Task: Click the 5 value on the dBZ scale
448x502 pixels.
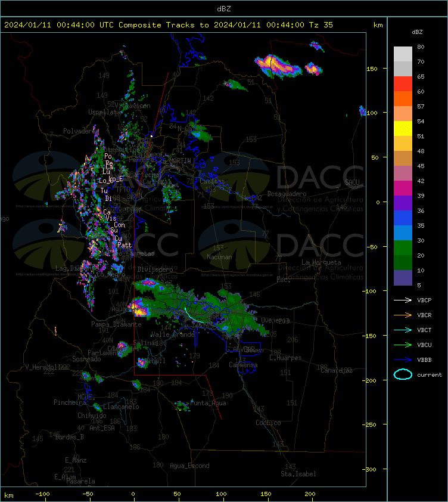Action: [419, 285]
